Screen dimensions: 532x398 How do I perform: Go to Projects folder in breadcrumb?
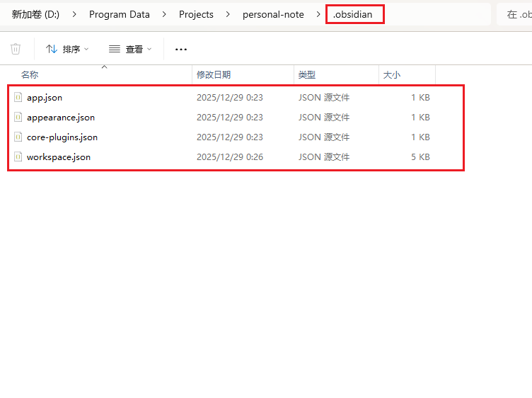196,14
